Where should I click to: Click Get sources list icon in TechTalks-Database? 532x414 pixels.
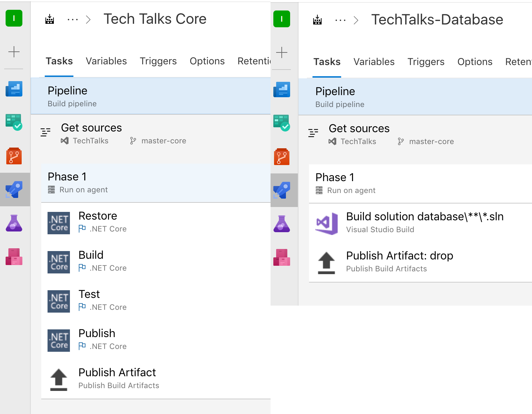pyautogui.click(x=313, y=133)
